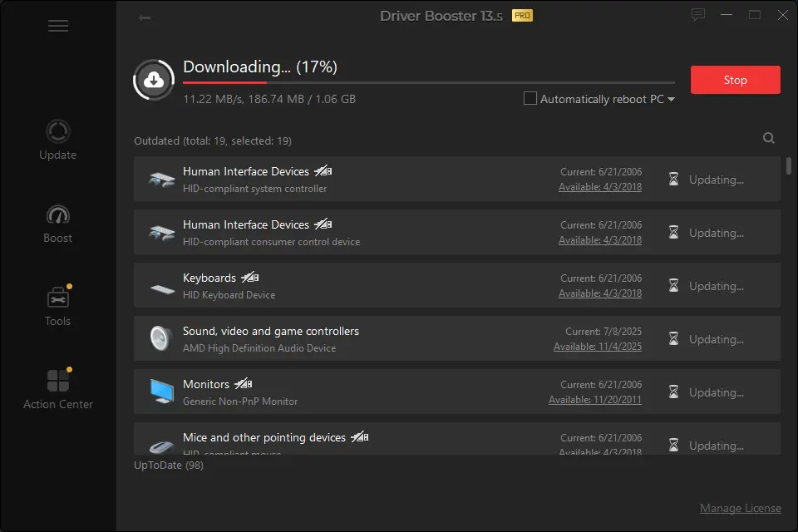Select Generic Non-PnP Monitor text
798x532 pixels.
coord(240,401)
